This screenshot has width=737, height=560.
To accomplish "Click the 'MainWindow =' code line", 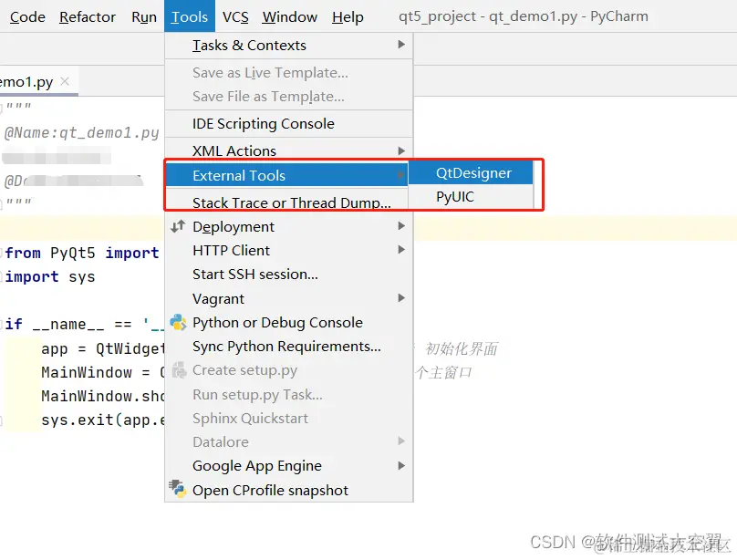I will [102, 372].
